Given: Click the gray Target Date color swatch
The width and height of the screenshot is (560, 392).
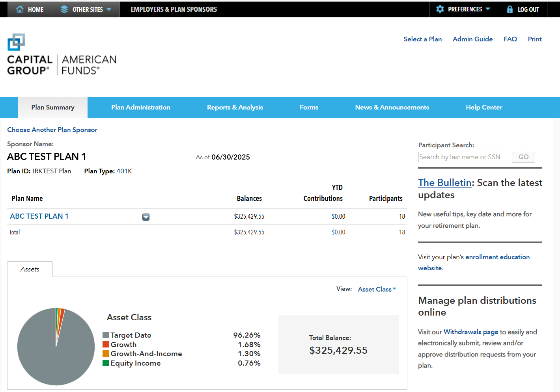Looking at the screenshot, I should [105, 334].
